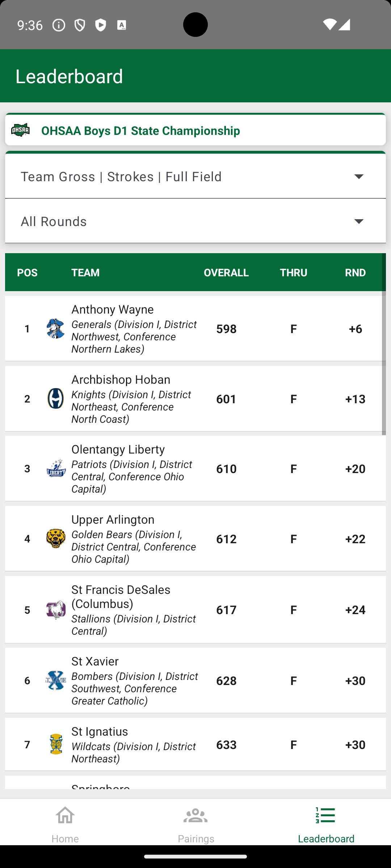The image size is (391, 868).
Task: Tap the Upper Arlington Golden Bears logo
Action: click(x=56, y=539)
